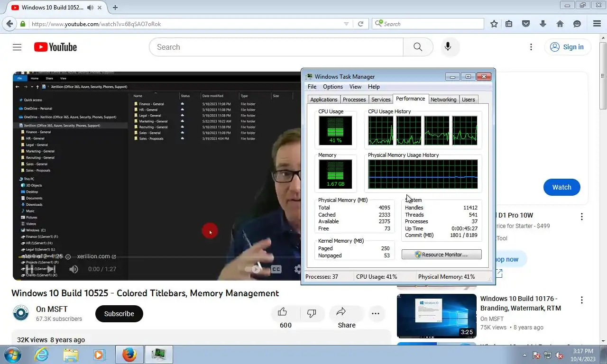Like the video with thumbs up
The height and width of the screenshot is (364, 607).
283,312
